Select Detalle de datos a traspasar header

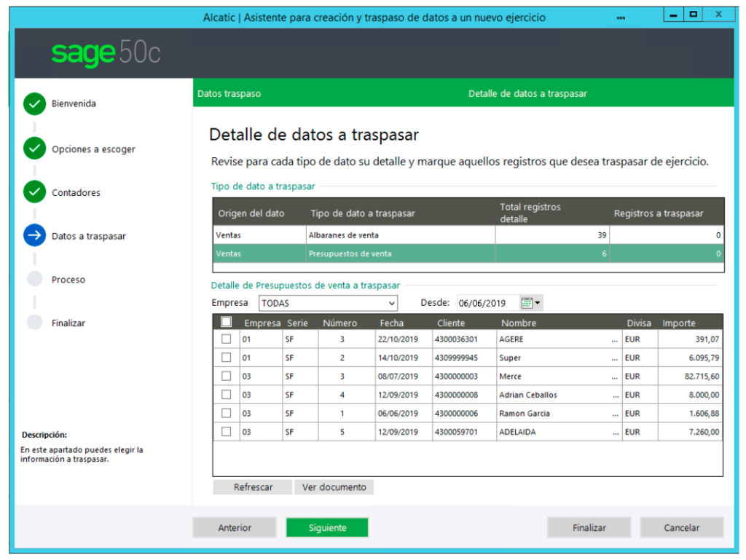[527, 94]
